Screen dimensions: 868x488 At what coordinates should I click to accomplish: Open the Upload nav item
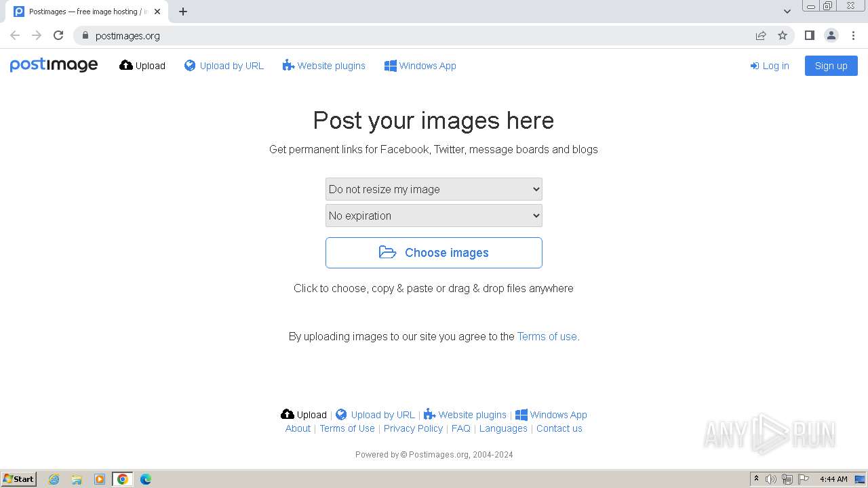coord(142,66)
